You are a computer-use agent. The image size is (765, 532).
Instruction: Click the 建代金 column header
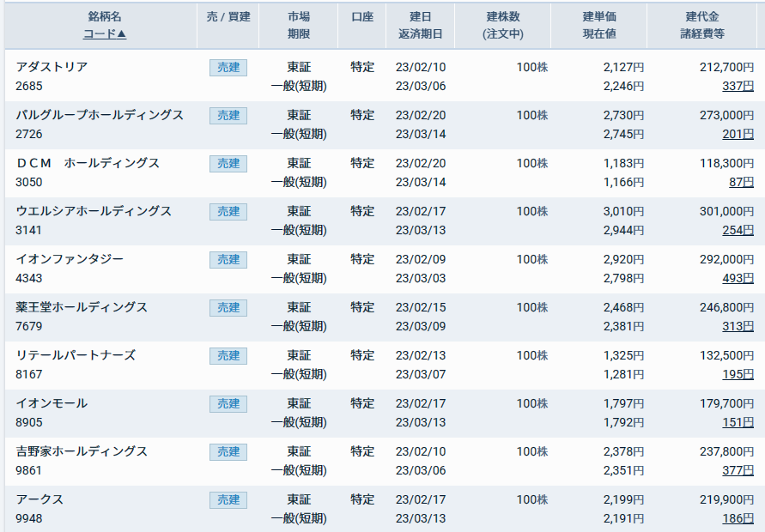click(702, 16)
